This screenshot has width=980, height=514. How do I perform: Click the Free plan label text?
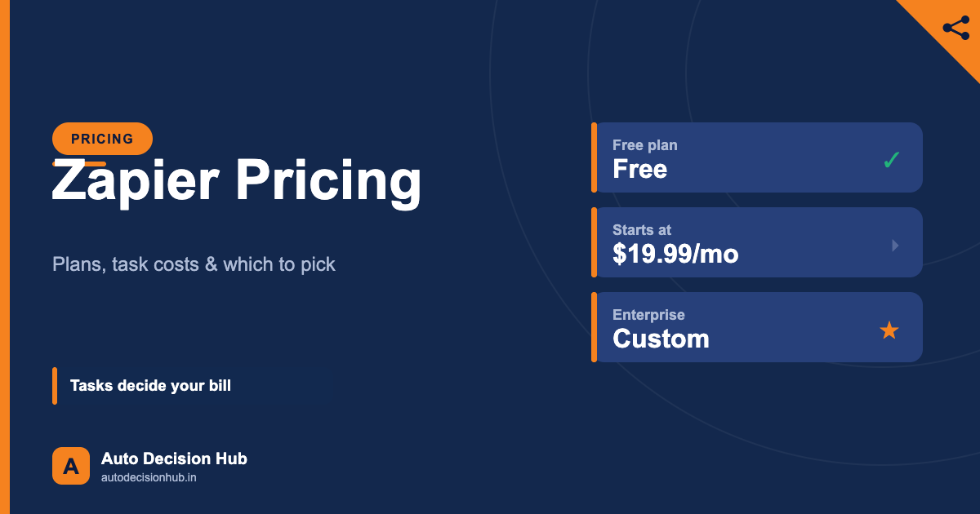645,145
